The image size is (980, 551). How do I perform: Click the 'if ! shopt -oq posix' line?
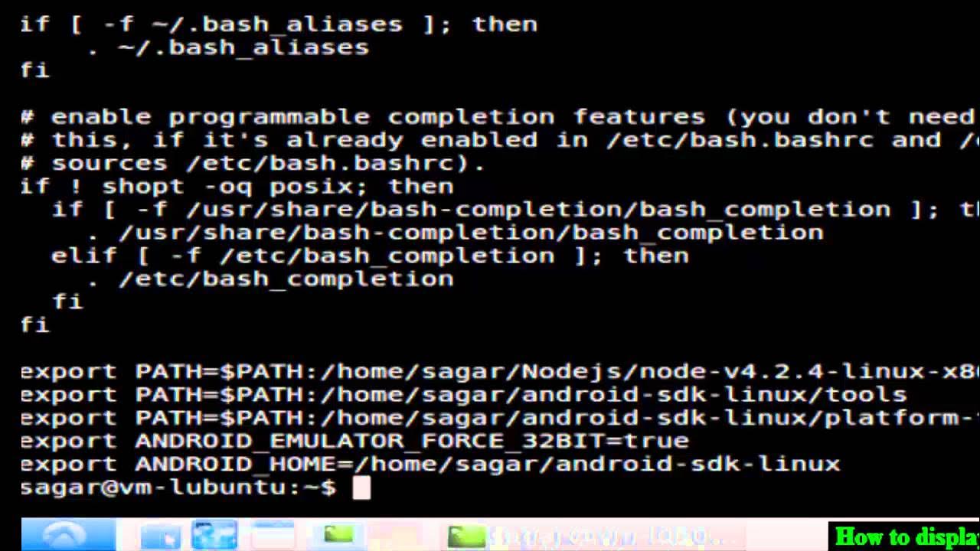click(237, 186)
